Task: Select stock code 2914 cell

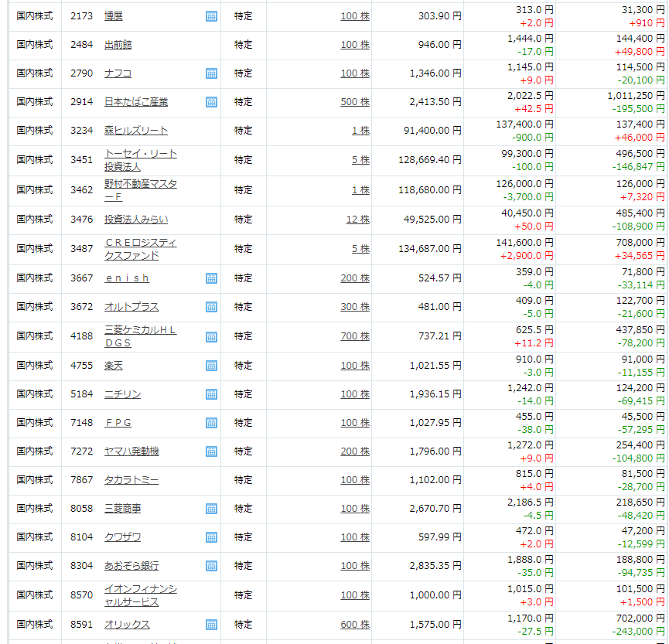Action: pos(81,102)
